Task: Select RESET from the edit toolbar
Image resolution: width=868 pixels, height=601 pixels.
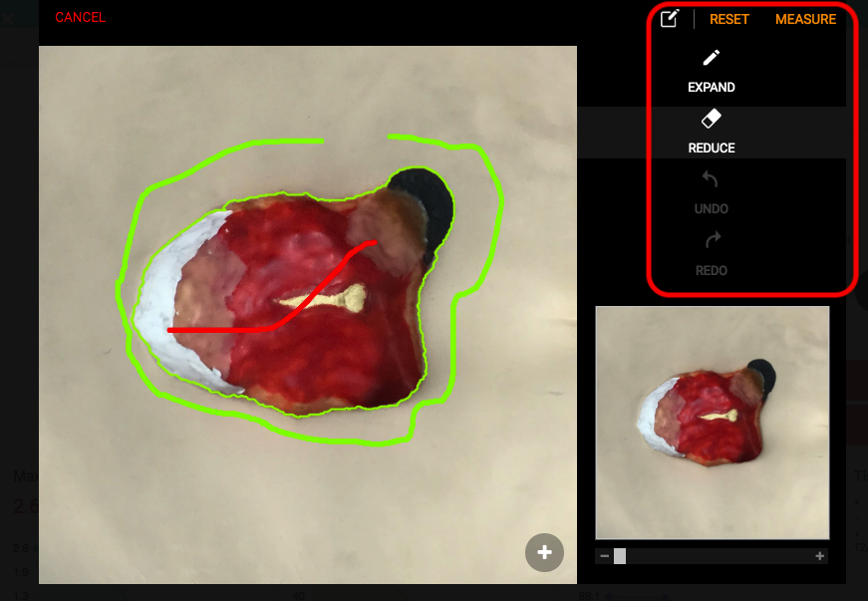Action: [728, 19]
